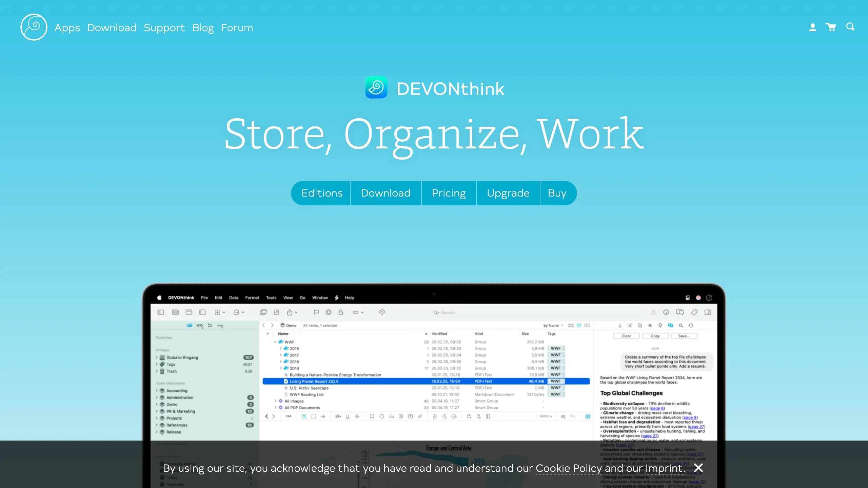Follow the Cookie Policy link

pos(569,468)
